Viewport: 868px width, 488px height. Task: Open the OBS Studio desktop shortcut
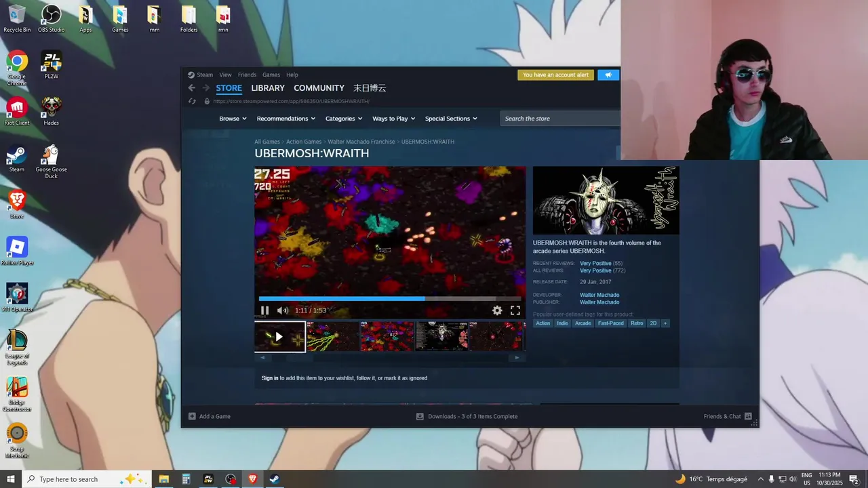[x=52, y=19]
